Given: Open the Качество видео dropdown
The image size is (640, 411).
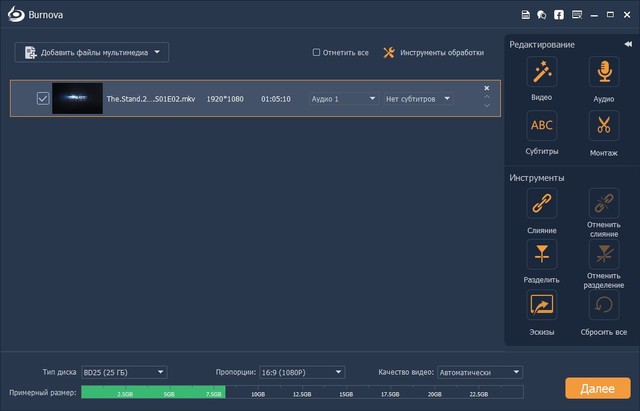Looking at the screenshot, I should 479,373.
